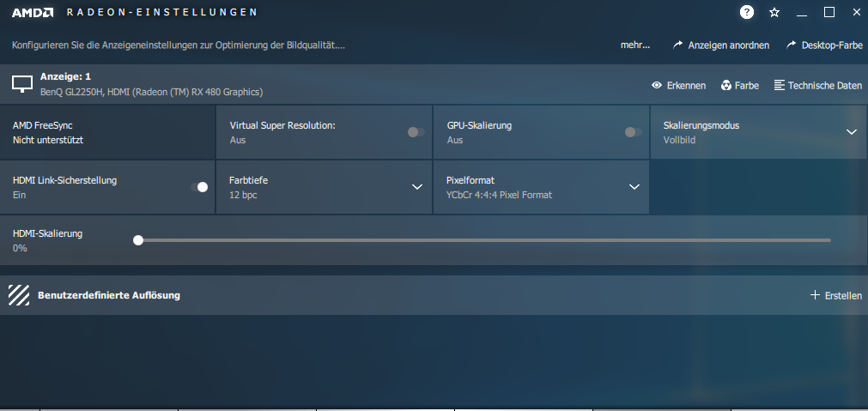
Task: Toggle GPU-Skalierung switch
Action: pyautogui.click(x=634, y=132)
